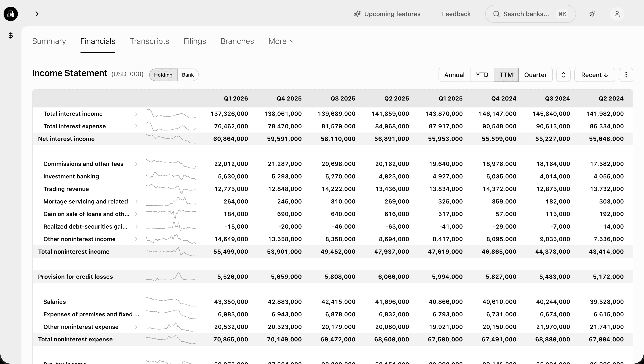
Task: Click the Income Statement heading
Action: click(x=70, y=73)
